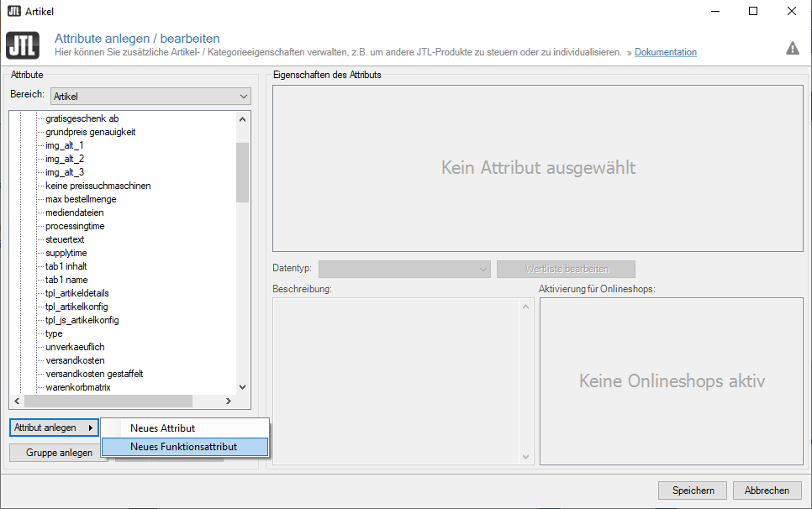
Task: Select the img_alt_3 attribute
Action: pos(65,172)
